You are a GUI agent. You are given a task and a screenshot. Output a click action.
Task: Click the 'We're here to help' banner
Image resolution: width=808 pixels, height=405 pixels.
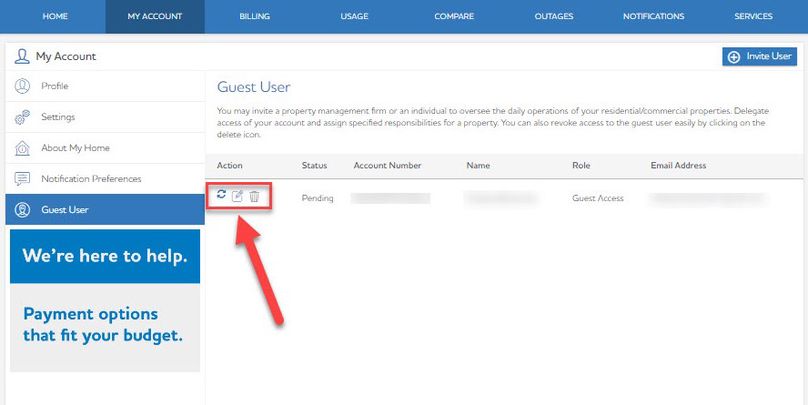click(104, 256)
